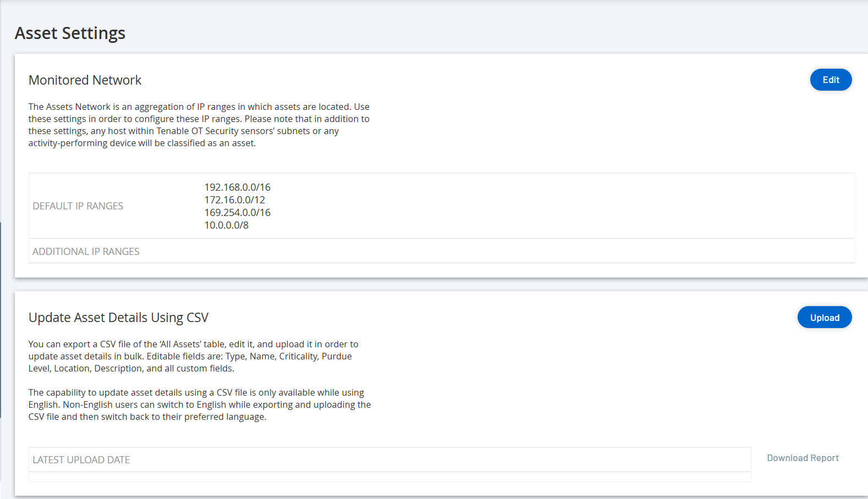Select the 169.254.0.0/16 IP range entry
Viewport: 868px width, 499px height.
[237, 213]
